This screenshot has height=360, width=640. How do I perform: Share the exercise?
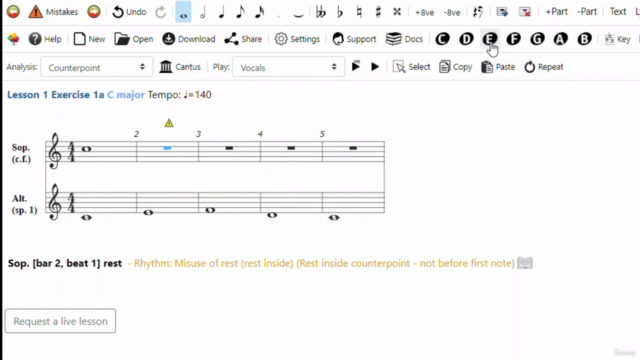[x=243, y=39]
